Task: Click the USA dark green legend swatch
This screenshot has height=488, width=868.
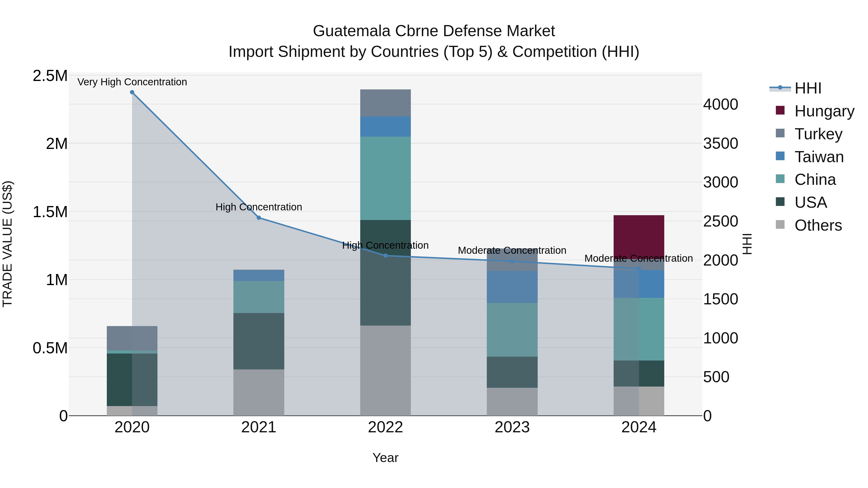Action: (x=780, y=201)
